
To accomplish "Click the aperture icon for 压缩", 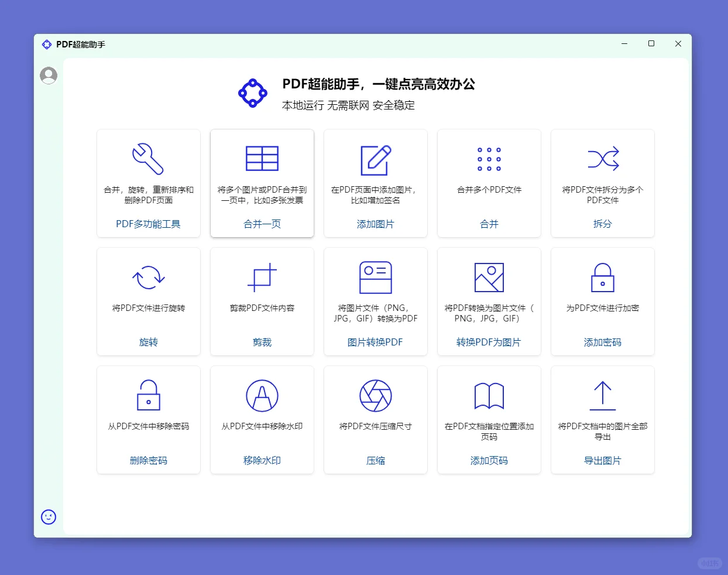I will [375, 395].
